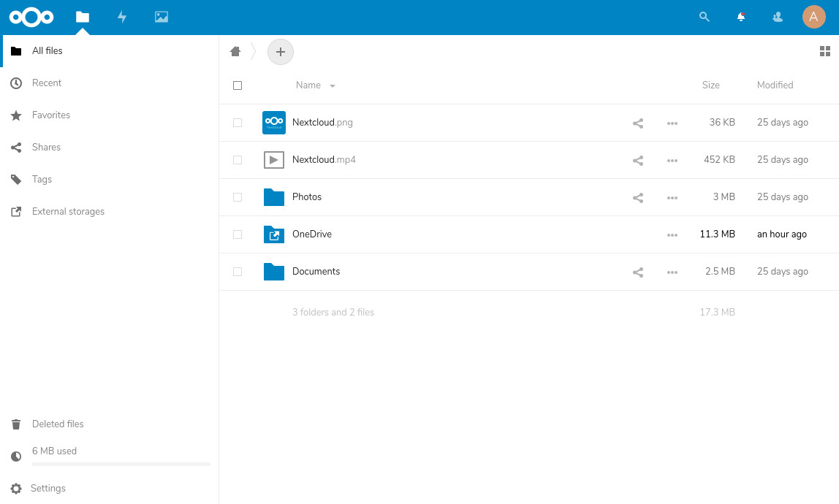Click the OneDrive external folder icon
This screenshot has width=839, height=504.
(274, 234)
